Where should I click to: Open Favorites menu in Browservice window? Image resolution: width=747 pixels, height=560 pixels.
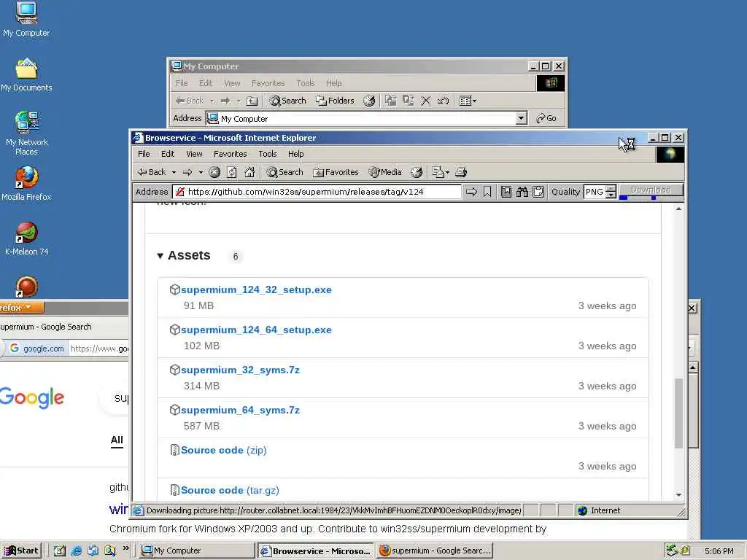coord(230,154)
